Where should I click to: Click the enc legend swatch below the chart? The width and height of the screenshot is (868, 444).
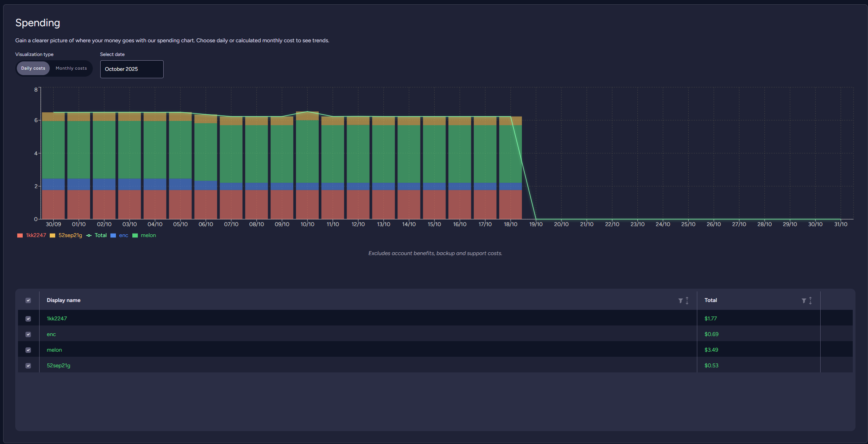(113, 235)
